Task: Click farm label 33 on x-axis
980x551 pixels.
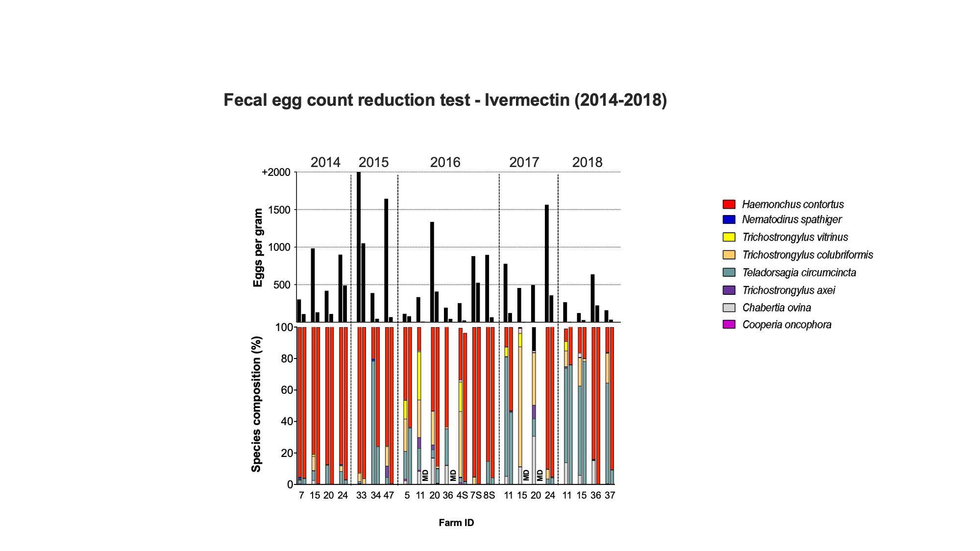Action: pos(361,495)
